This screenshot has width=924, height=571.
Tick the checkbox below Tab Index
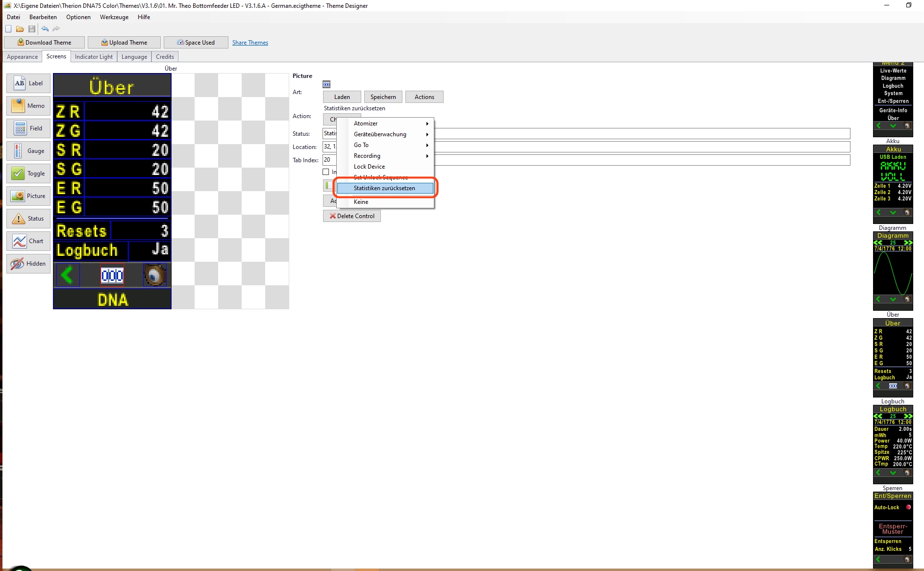326,172
